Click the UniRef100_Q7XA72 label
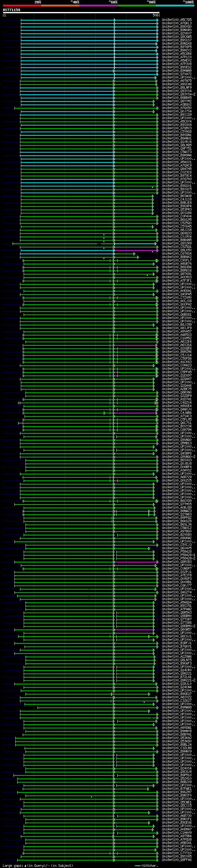This screenshot has height=868, width=197. [177, 74]
